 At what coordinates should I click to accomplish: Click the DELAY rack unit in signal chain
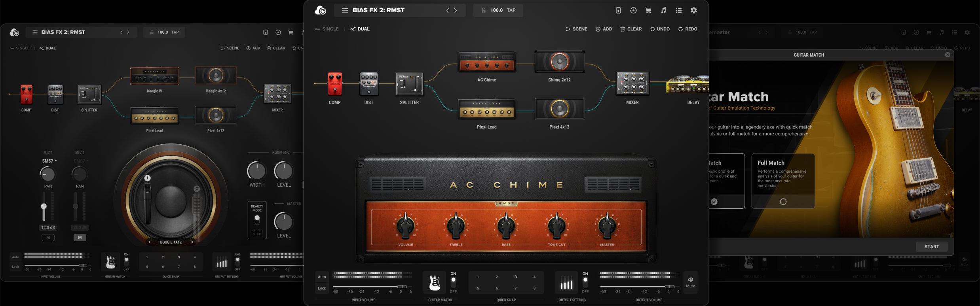point(687,84)
